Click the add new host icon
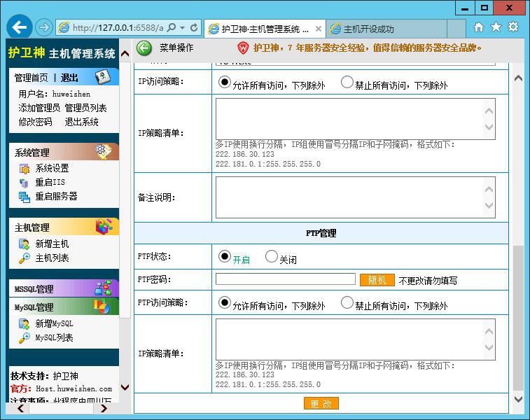 pos(24,244)
